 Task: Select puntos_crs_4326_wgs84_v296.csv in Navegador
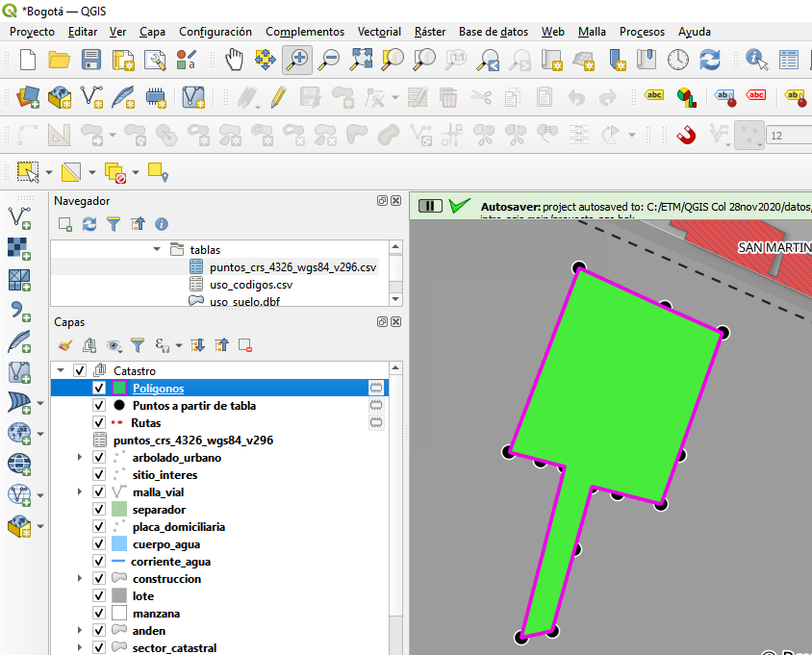pos(292,267)
